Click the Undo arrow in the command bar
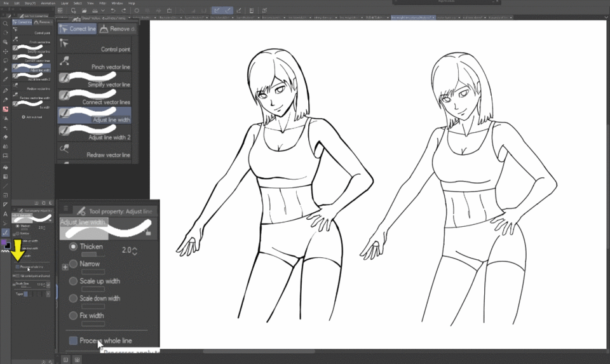 (x=113, y=11)
